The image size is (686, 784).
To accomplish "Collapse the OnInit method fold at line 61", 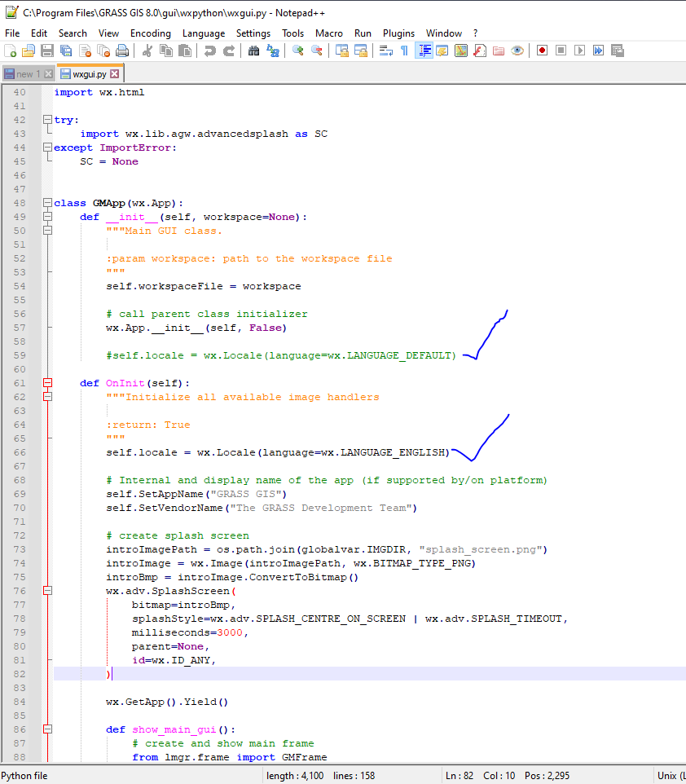I will (47, 382).
